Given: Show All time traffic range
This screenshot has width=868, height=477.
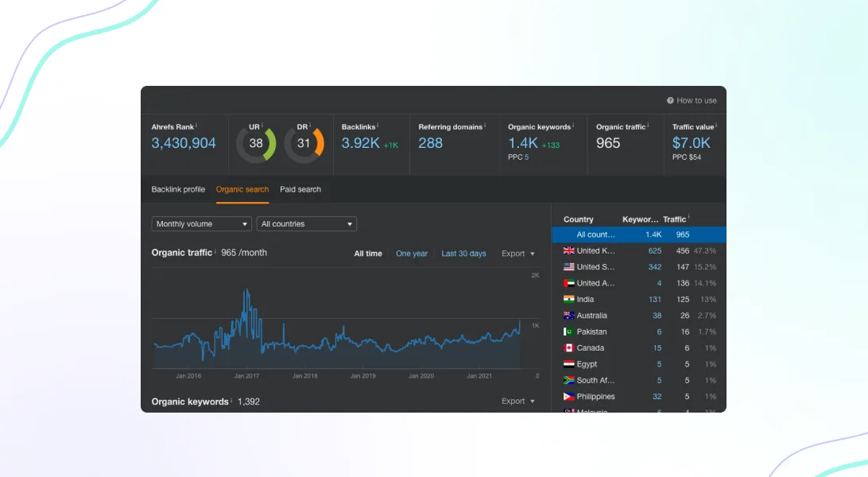Looking at the screenshot, I should tap(368, 254).
